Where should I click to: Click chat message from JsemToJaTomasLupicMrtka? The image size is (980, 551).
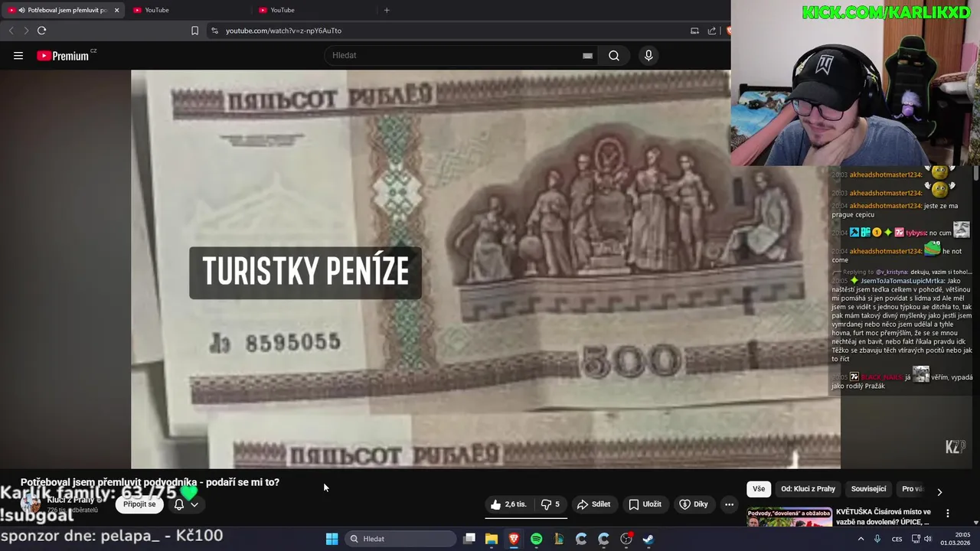[x=902, y=319]
